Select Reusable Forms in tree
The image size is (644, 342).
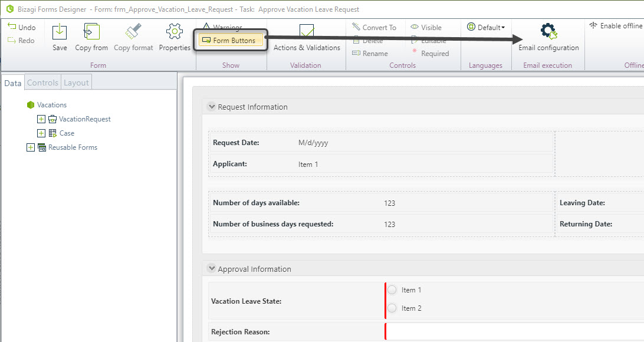click(73, 147)
